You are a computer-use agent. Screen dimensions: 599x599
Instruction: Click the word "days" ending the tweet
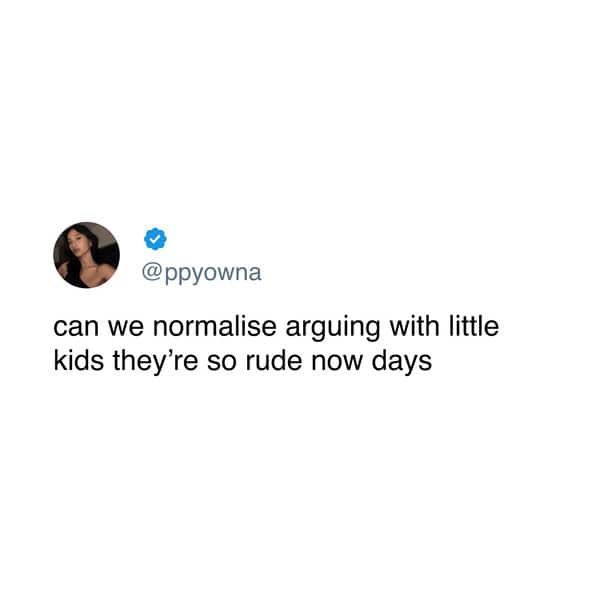[x=402, y=363]
